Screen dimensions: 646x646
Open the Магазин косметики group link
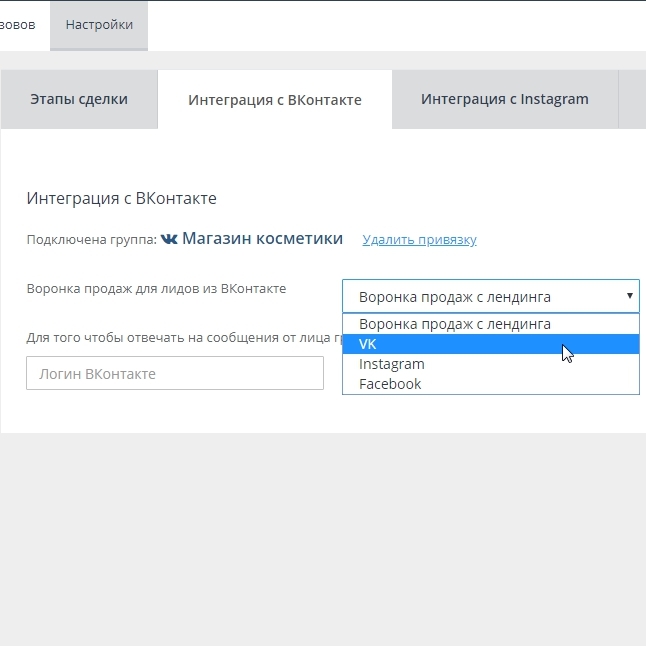click(262, 239)
